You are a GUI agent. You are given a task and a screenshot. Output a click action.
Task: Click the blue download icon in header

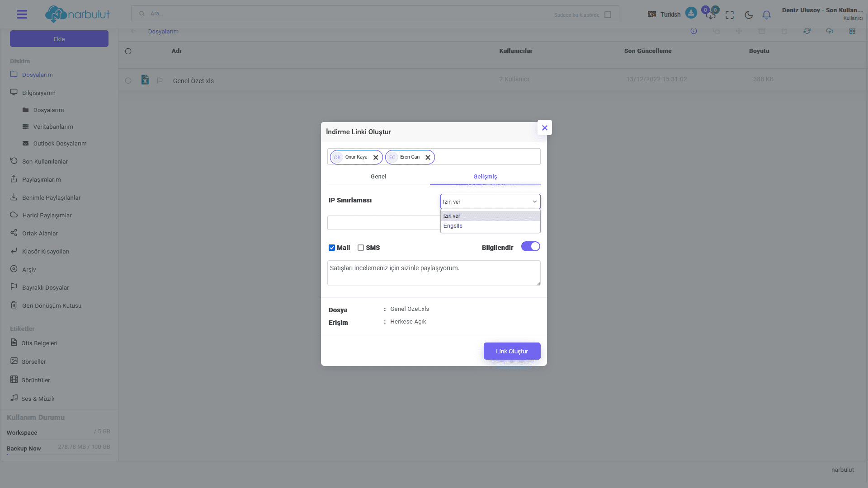pos(691,13)
